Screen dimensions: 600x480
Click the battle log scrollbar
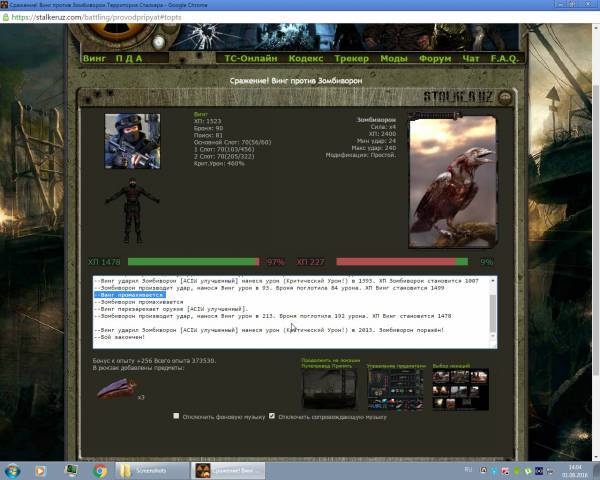[x=492, y=312]
